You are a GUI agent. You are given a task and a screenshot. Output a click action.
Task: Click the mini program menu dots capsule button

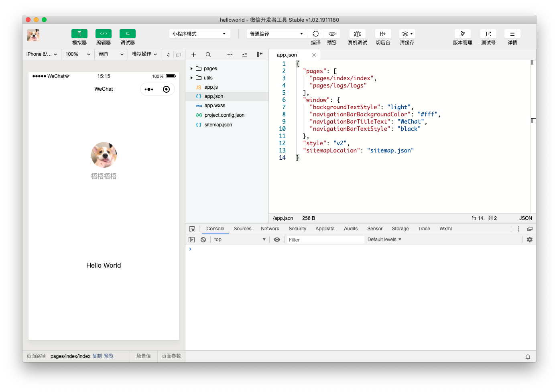coord(149,89)
